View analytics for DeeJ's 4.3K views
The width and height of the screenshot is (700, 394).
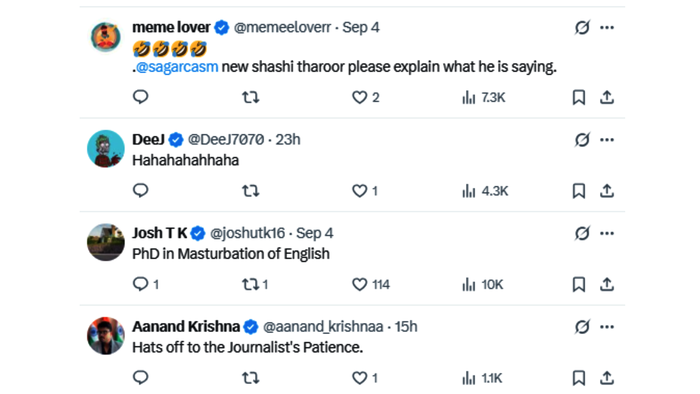click(485, 191)
